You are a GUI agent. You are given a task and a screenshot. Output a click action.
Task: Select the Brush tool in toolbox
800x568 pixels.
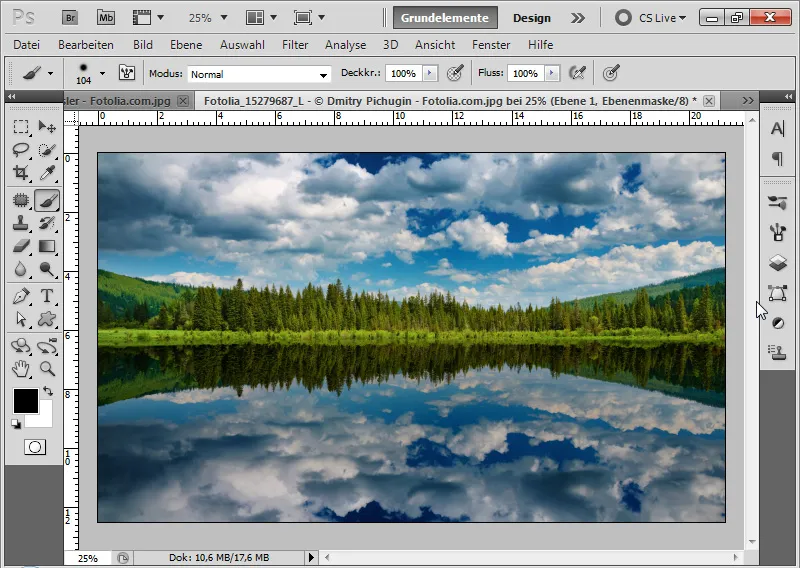tap(47, 200)
